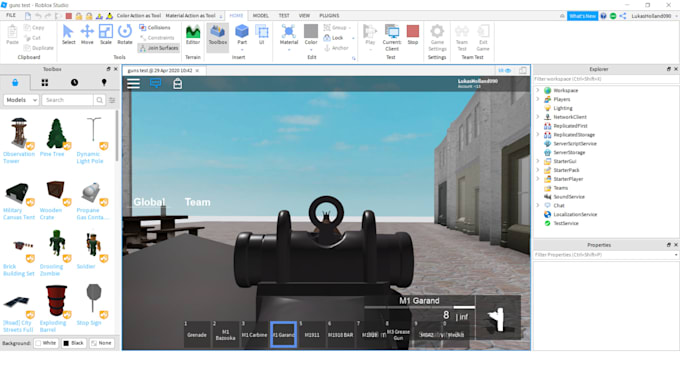Image resolution: width=680 pixels, height=365 pixels.
Task: Open the Color picker tool
Action: coord(311,35)
